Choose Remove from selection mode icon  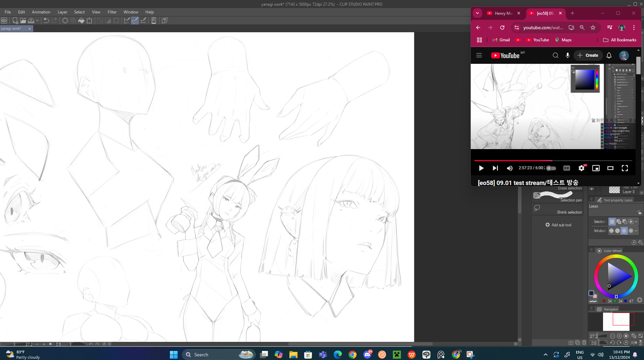pyautogui.click(x=625, y=222)
